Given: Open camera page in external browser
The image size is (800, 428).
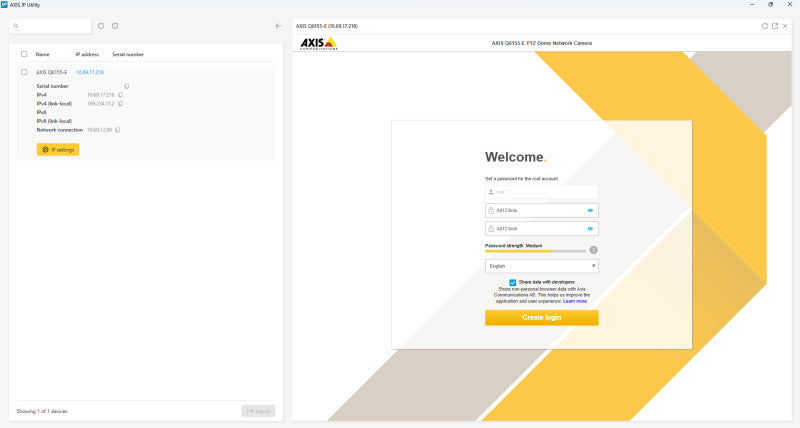Looking at the screenshot, I should coord(775,26).
